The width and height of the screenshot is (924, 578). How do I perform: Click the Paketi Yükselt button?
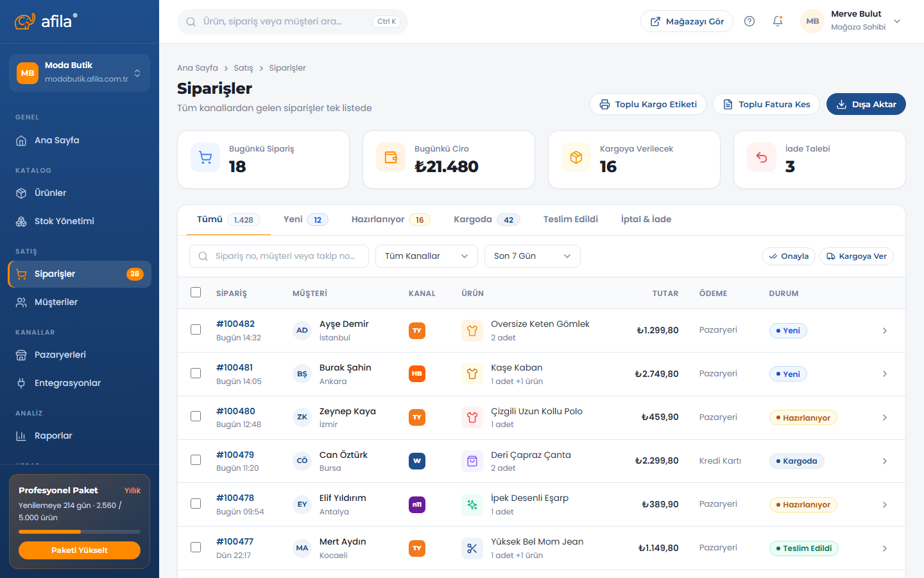80,550
